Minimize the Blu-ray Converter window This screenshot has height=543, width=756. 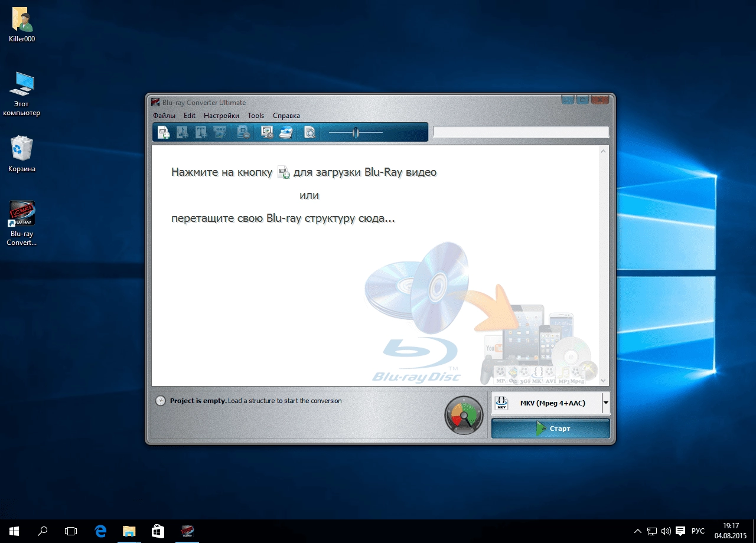tap(568, 100)
